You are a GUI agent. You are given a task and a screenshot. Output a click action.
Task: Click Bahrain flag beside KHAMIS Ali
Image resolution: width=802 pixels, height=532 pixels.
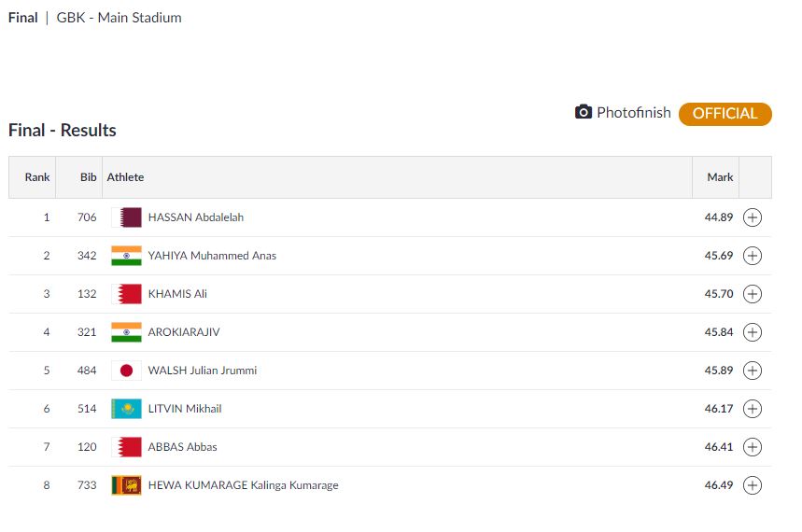126,294
